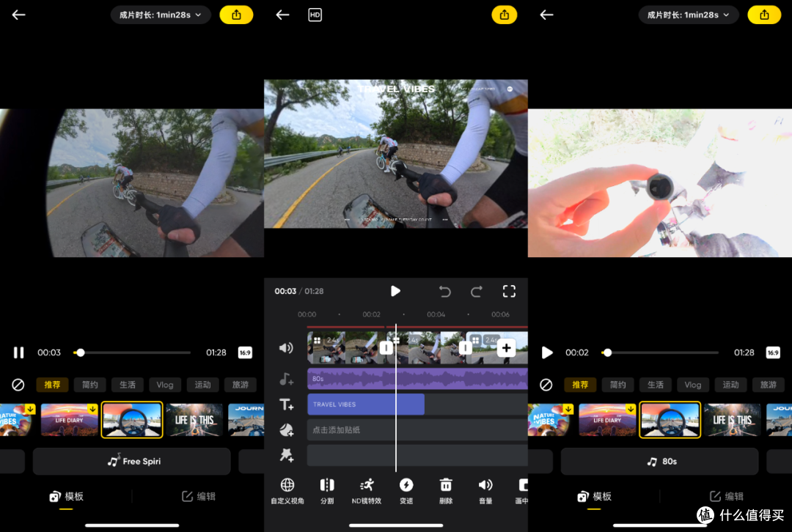Select LIFE IS THIS template on left screen
The height and width of the screenshot is (532, 792).
tap(194, 419)
